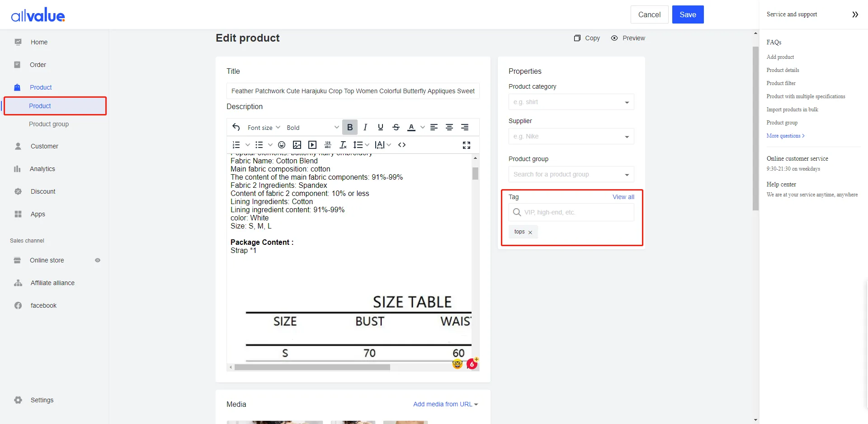Go to Analytics in the sidebar

[x=42, y=169]
